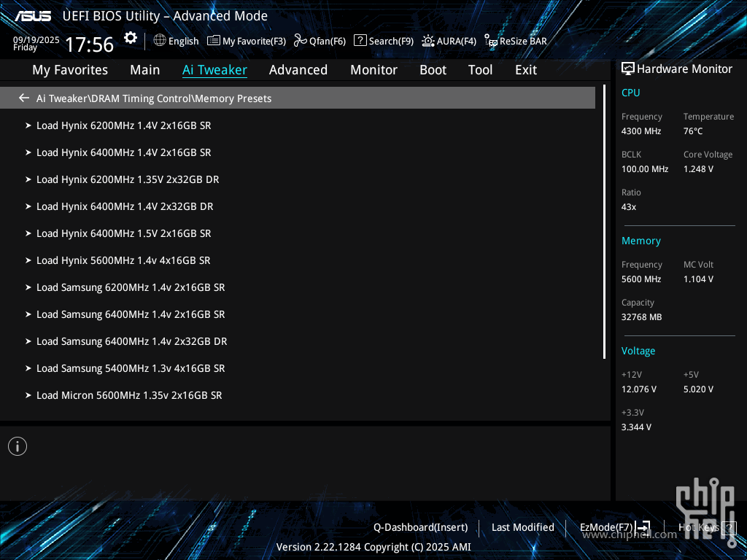Viewport: 747px width, 560px height.
Task: Click the MC Volt 1.104 V value
Action: [698, 279]
